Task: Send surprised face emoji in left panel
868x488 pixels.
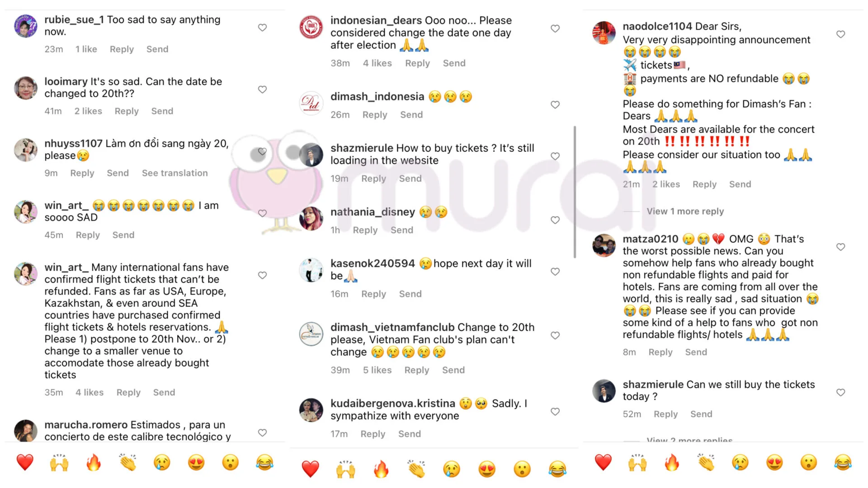Action: tap(231, 462)
